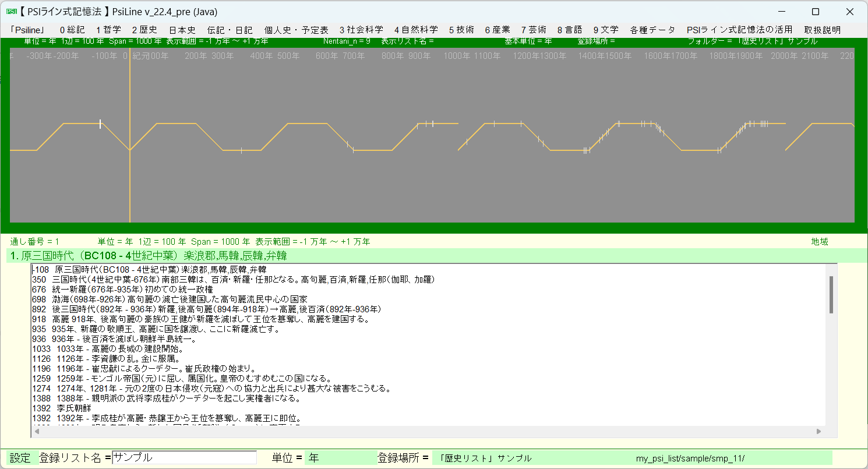Open the 日本史 menu

(182, 30)
